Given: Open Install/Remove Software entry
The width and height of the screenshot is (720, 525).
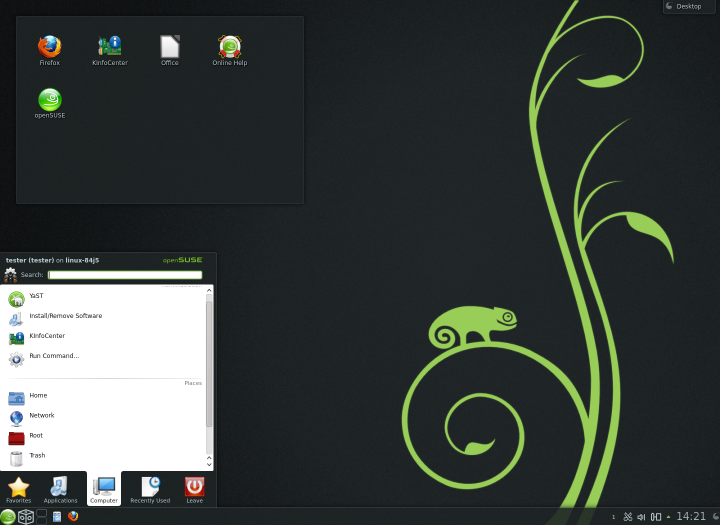Looking at the screenshot, I should (x=65, y=316).
